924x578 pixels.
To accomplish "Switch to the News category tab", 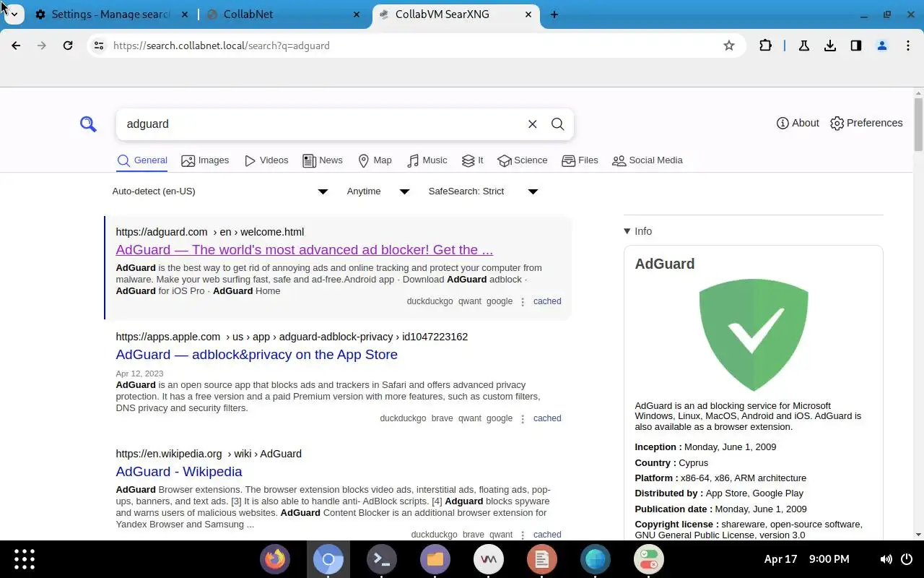I will coord(323,160).
